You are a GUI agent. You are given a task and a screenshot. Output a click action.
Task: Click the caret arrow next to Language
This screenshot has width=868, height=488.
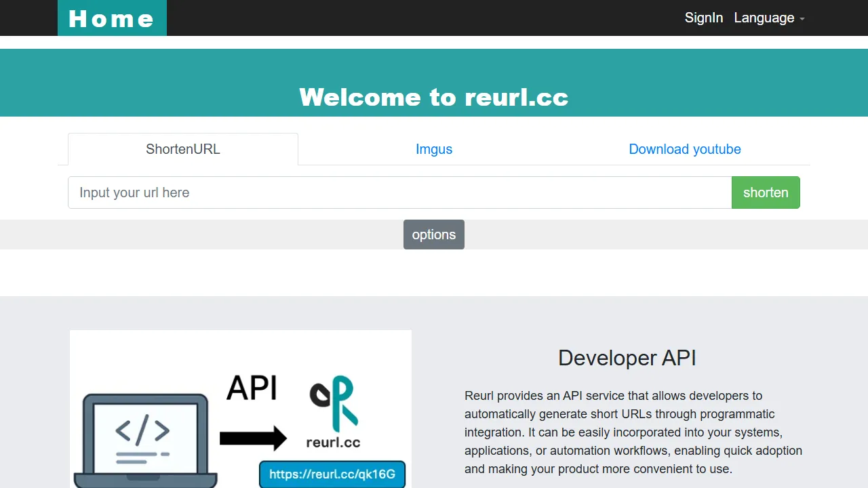point(803,20)
